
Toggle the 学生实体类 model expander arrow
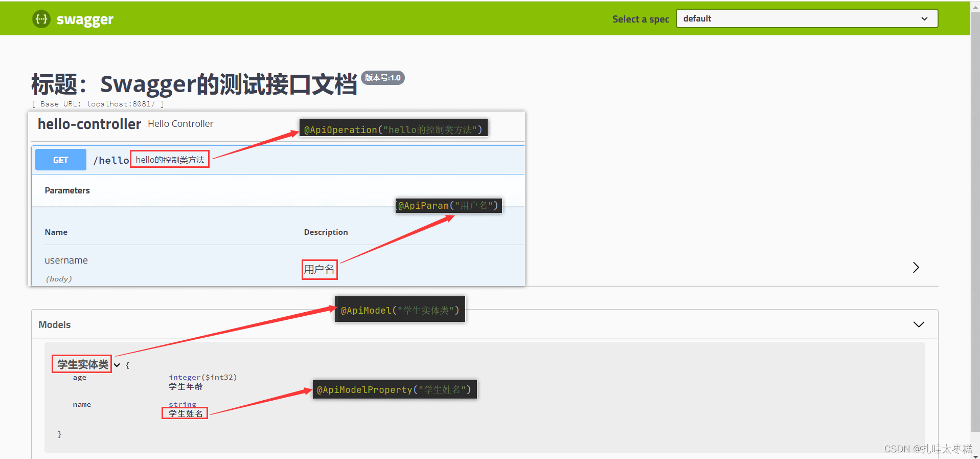click(117, 365)
